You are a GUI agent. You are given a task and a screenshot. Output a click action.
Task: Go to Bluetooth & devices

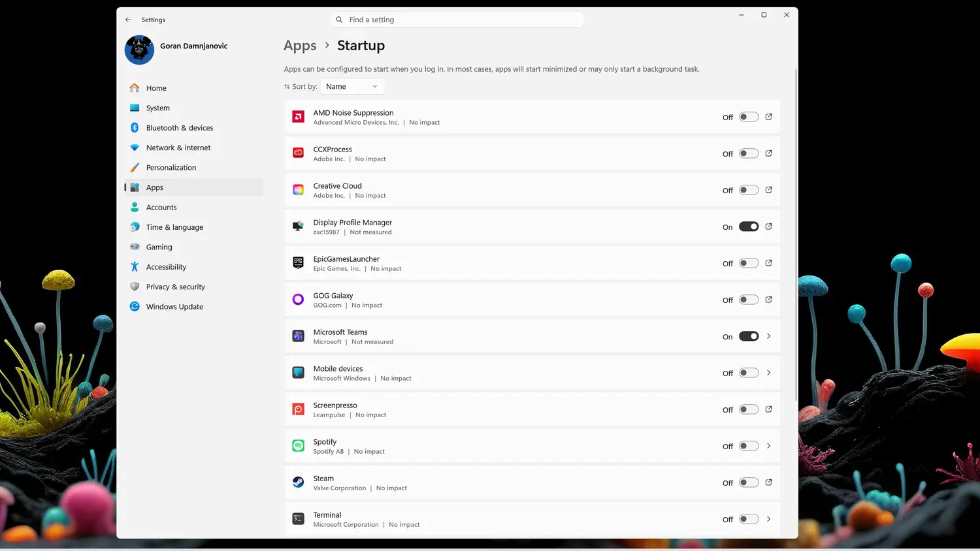(194, 128)
